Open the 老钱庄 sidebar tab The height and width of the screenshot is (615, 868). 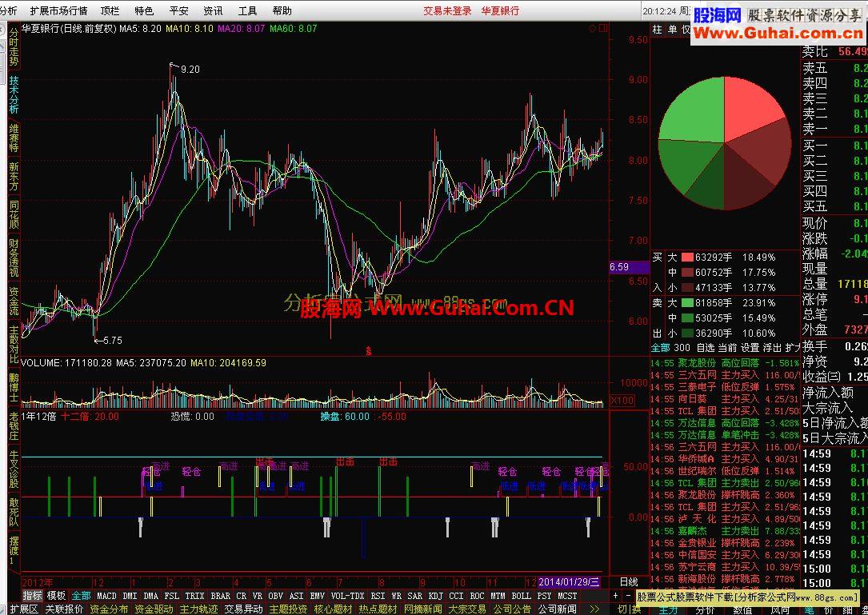point(14,425)
